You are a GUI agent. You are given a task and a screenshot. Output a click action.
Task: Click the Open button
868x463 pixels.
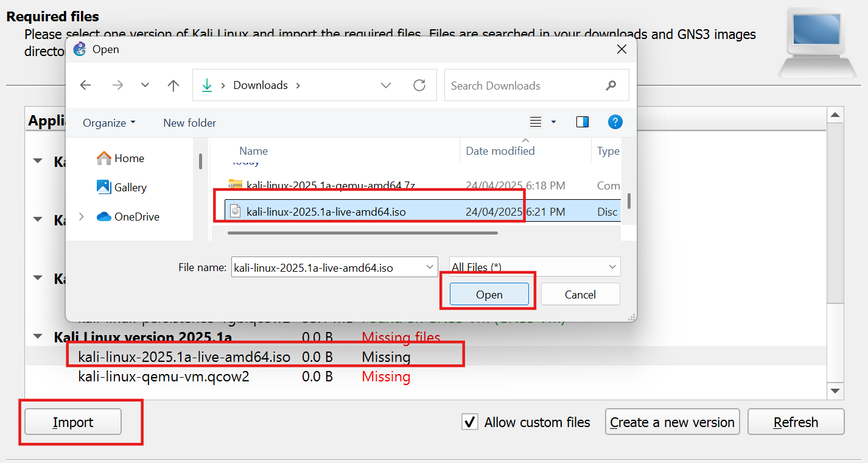(x=489, y=294)
